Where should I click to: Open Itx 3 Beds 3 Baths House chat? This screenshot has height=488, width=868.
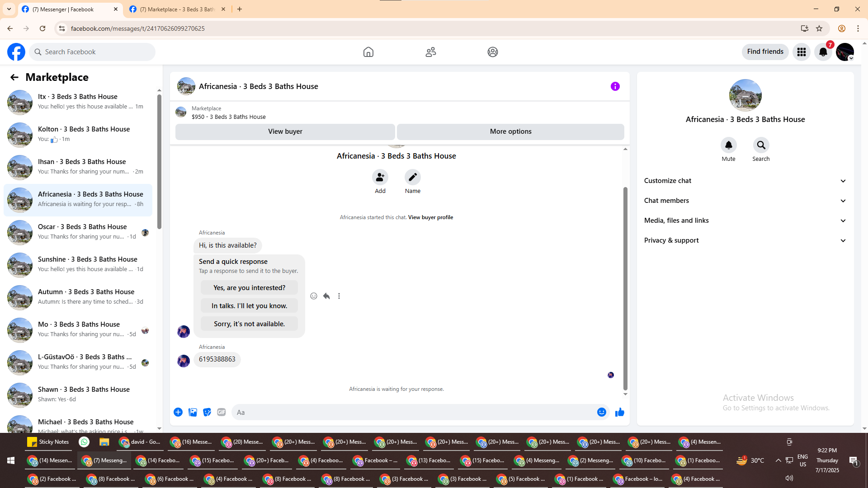pos(78,102)
